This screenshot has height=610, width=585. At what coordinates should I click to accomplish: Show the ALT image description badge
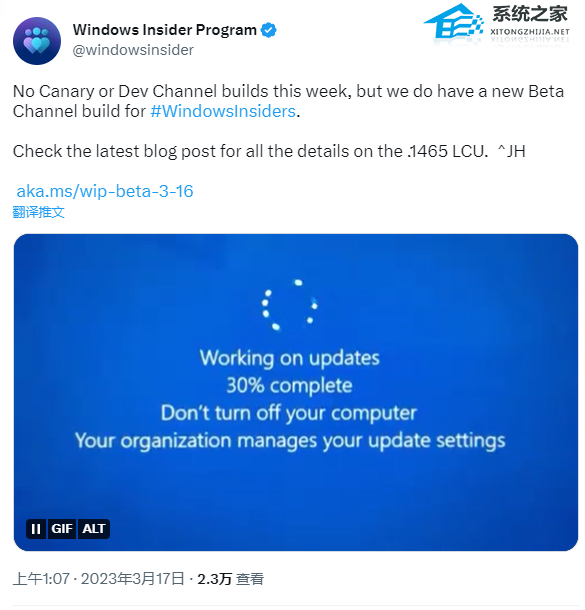(x=94, y=529)
